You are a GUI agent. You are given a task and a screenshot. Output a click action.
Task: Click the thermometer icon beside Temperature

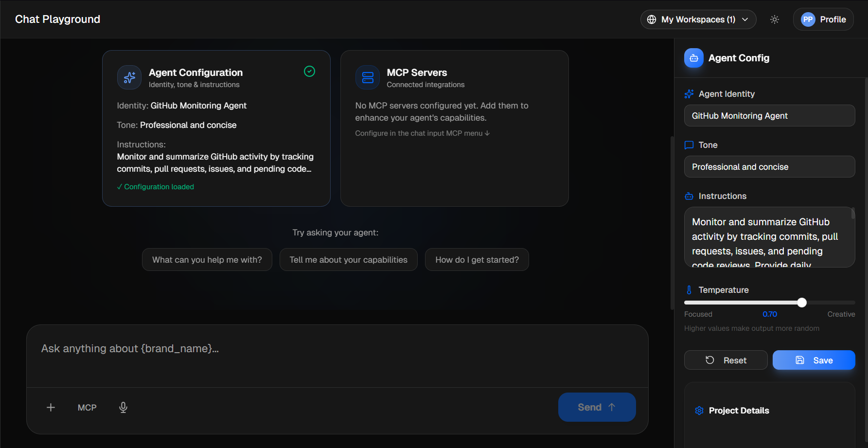point(689,289)
